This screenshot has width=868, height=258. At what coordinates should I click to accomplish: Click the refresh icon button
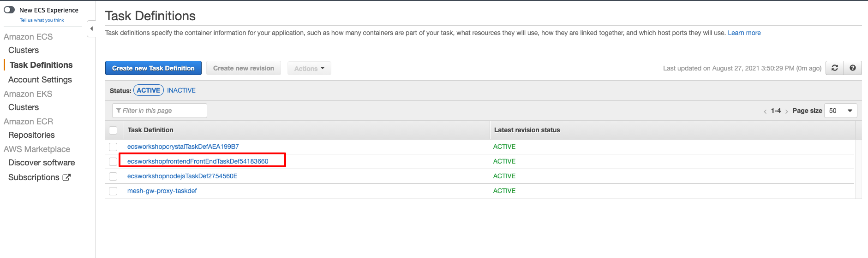(834, 68)
